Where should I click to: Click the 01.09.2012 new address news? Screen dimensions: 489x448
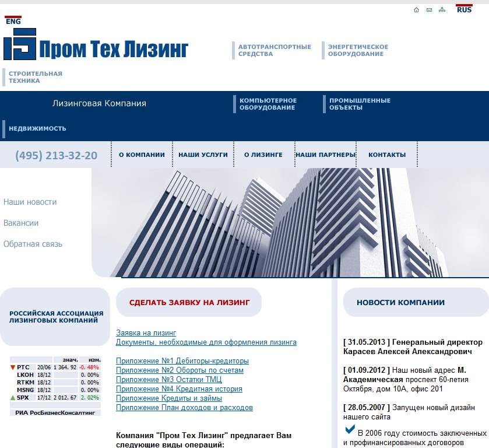406,380
